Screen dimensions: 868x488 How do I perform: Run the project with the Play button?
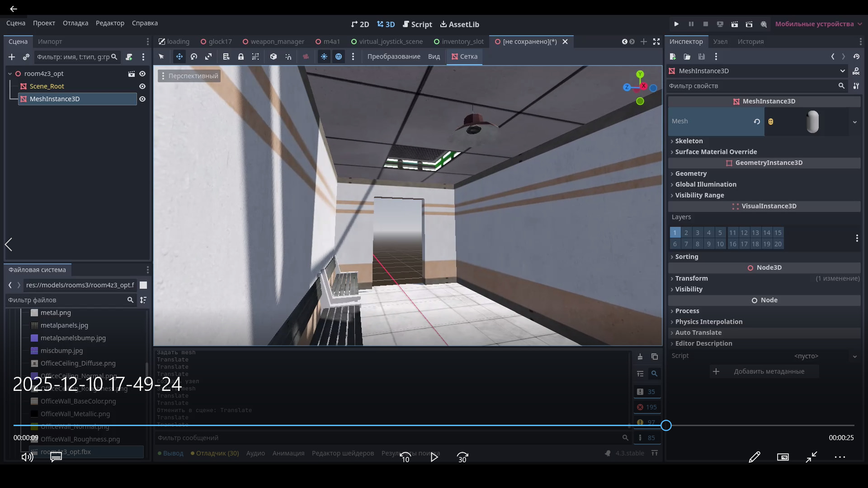[x=676, y=24]
